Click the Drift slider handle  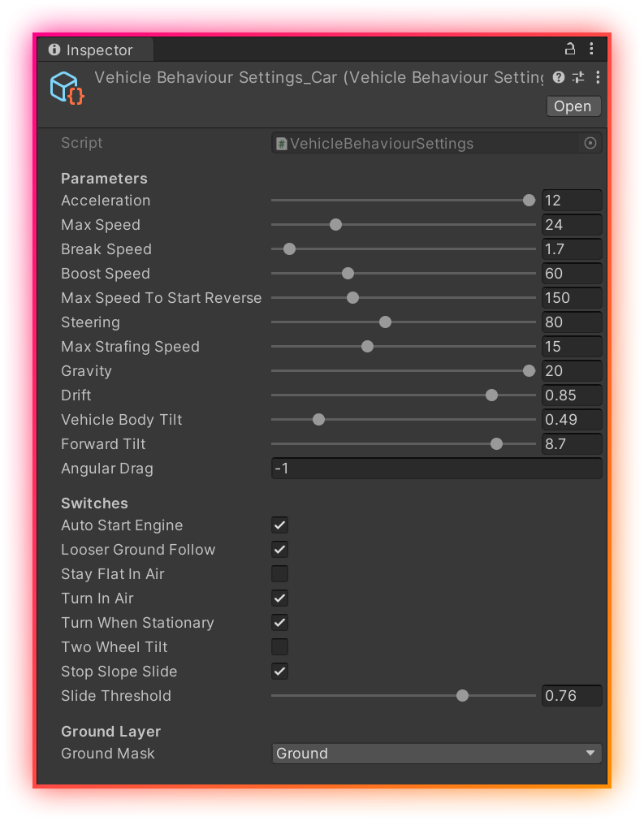click(491, 395)
